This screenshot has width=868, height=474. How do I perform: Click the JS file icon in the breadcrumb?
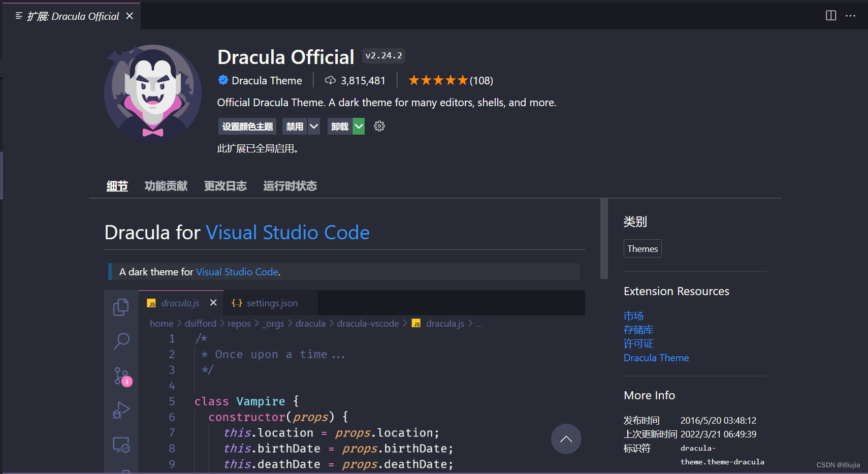416,324
